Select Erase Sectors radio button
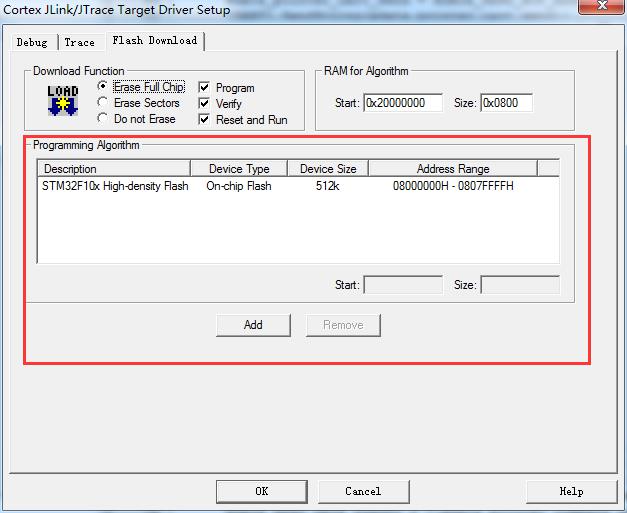The height and width of the screenshot is (513, 627). (x=102, y=103)
